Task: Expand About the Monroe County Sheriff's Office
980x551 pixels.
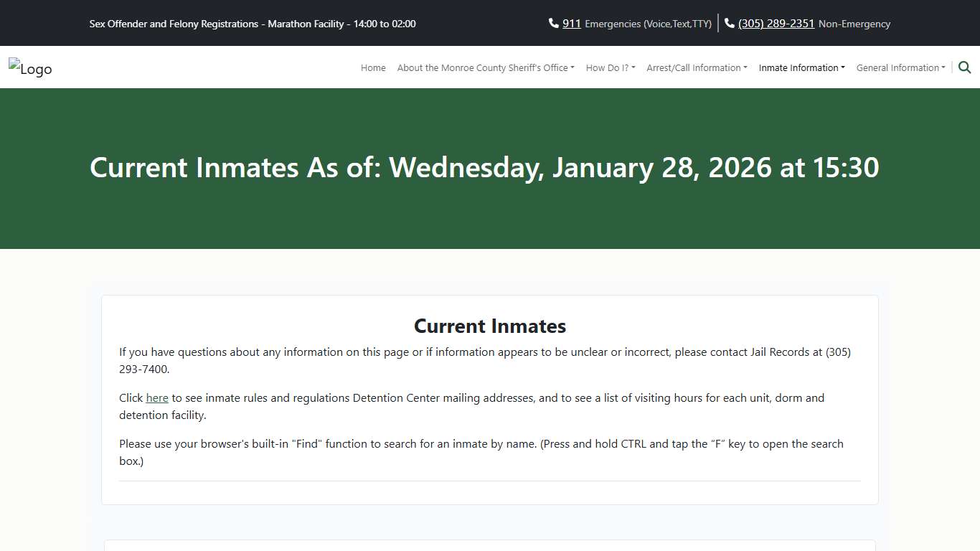Action: pyautogui.click(x=486, y=68)
